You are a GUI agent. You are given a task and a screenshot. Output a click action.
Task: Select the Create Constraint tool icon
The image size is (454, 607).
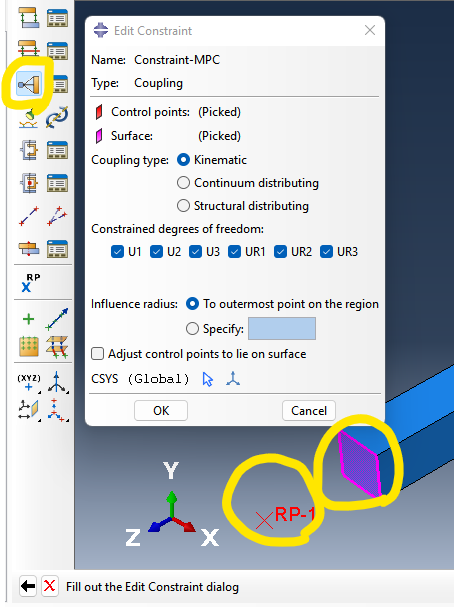tap(29, 84)
